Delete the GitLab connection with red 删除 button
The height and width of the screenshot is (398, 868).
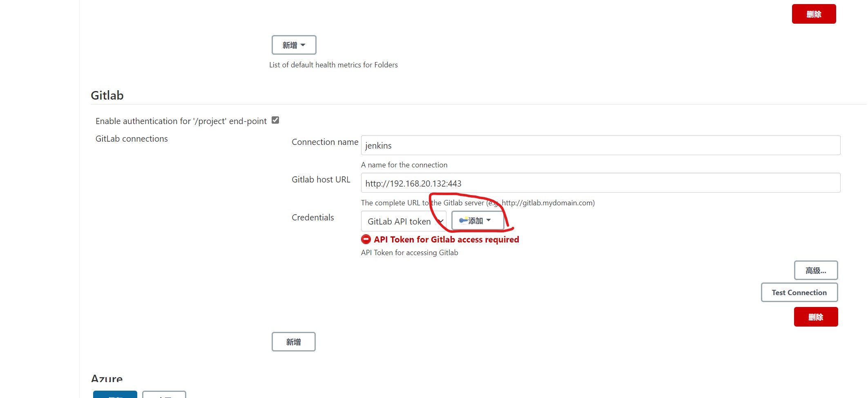(815, 317)
